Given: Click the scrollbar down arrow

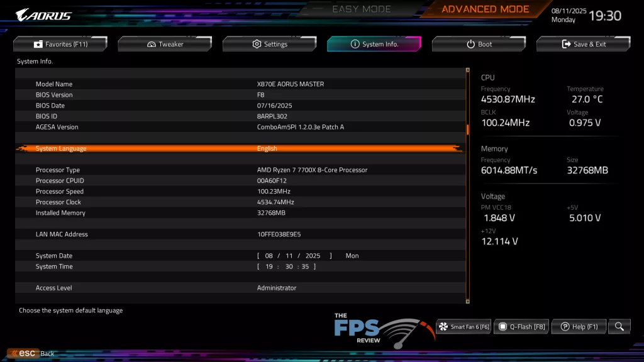Looking at the screenshot, I should [467, 301].
